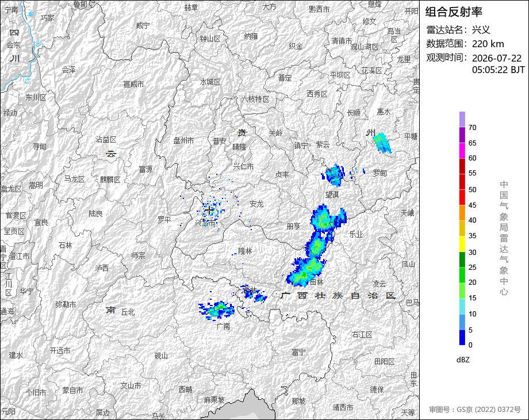Pick the lavender above-70 dBZ legend color
The width and height of the screenshot is (529, 420).
tap(462, 119)
